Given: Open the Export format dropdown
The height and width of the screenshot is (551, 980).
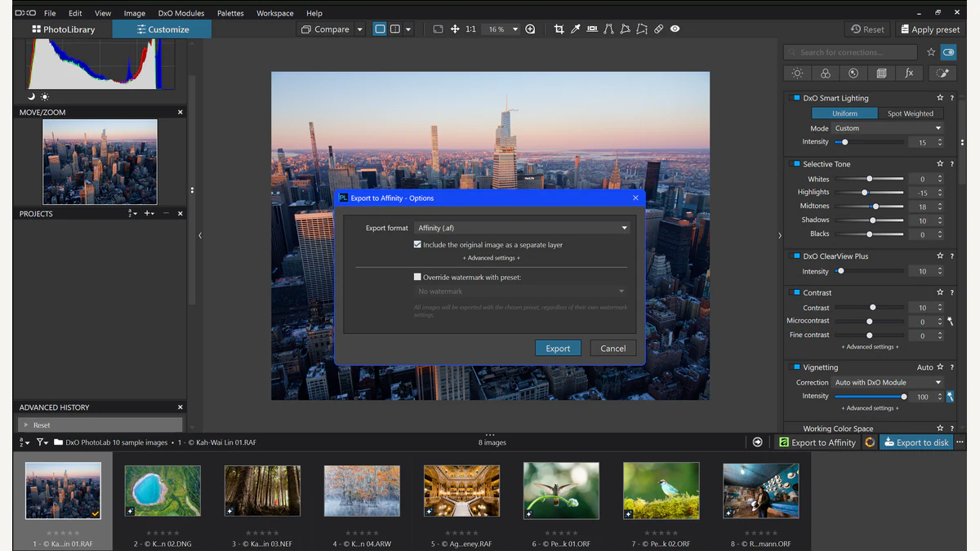Looking at the screenshot, I should click(x=523, y=228).
